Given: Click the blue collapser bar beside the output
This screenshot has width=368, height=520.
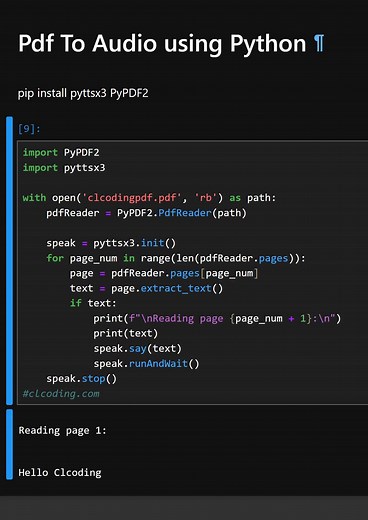Looking at the screenshot, I should (x=9, y=445).
